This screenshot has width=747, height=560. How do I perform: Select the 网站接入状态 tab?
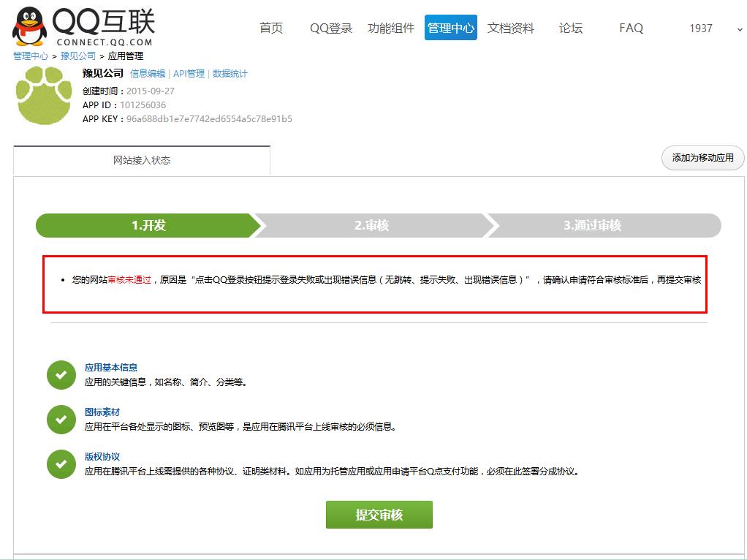[x=141, y=160]
